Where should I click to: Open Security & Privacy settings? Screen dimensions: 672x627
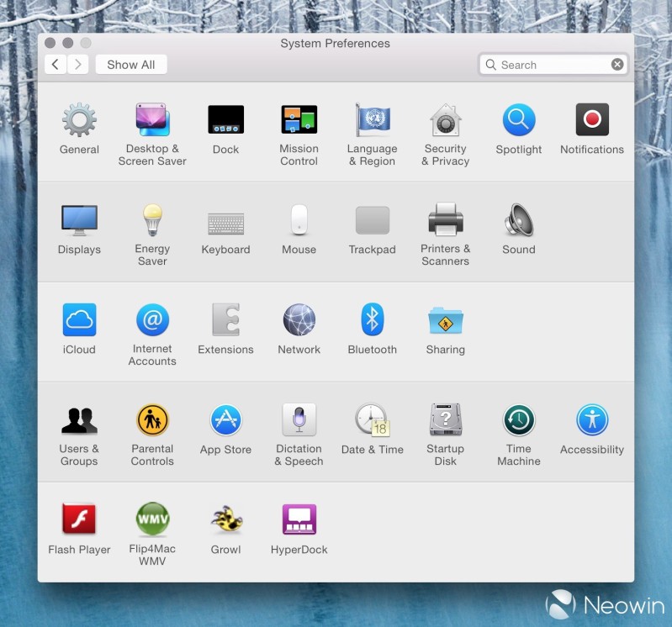pyautogui.click(x=445, y=120)
